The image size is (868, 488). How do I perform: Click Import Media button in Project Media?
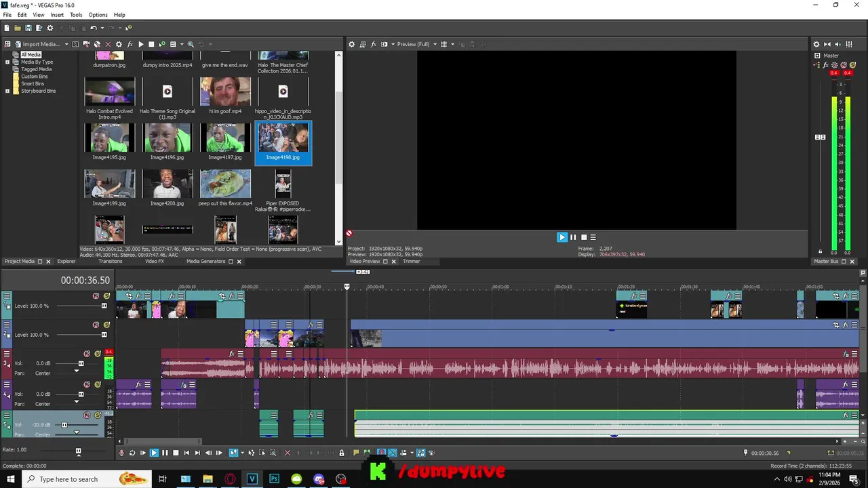[37, 44]
